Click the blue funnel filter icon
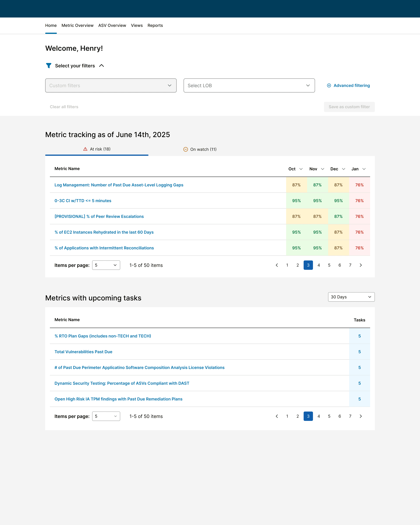The width and height of the screenshot is (420, 525). (x=49, y=66)
